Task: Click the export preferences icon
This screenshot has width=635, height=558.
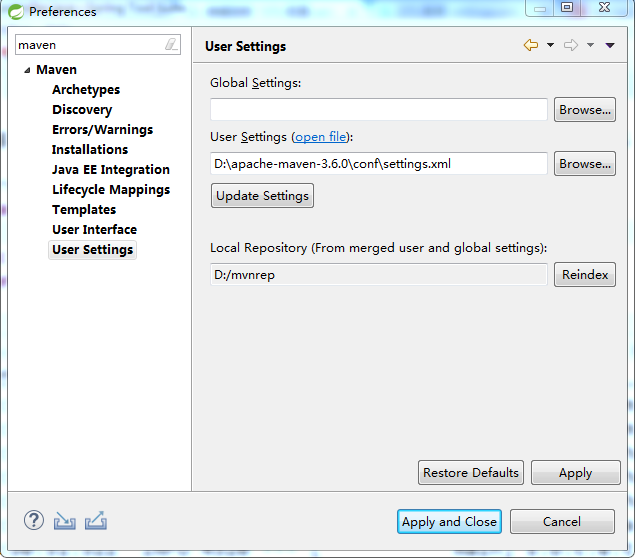Action: (96, 521)
